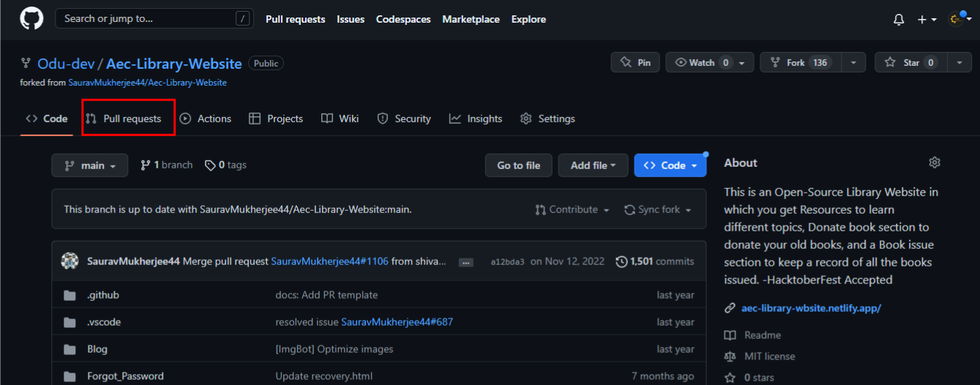Screen dimensions: 980x385
Task: Expand the commit message ellipsis
Action: [465, 262]
